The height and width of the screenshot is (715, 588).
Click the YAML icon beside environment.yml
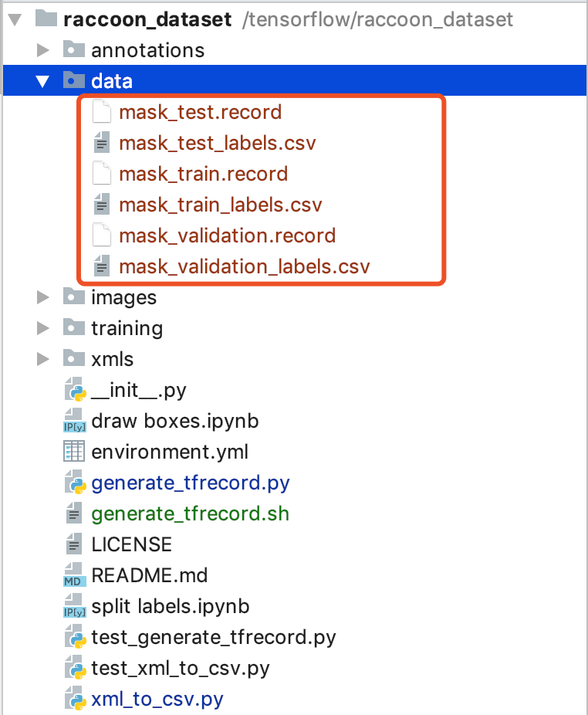74,452
